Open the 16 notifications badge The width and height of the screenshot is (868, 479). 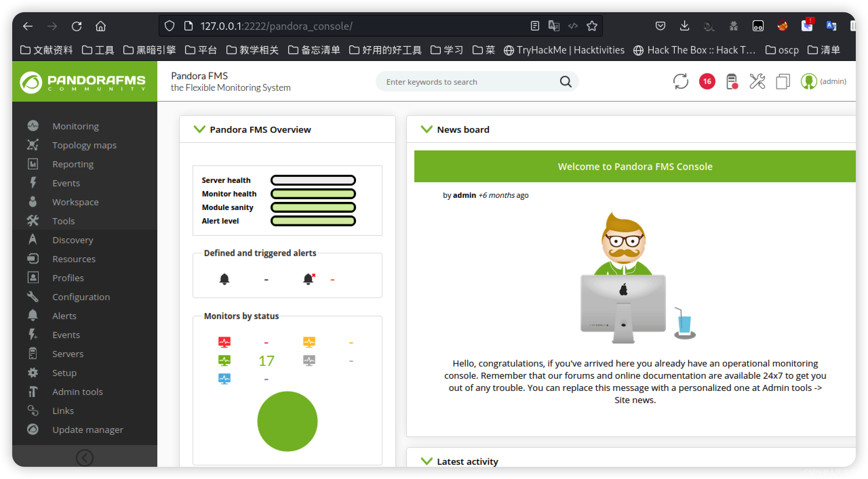(707, 81)
